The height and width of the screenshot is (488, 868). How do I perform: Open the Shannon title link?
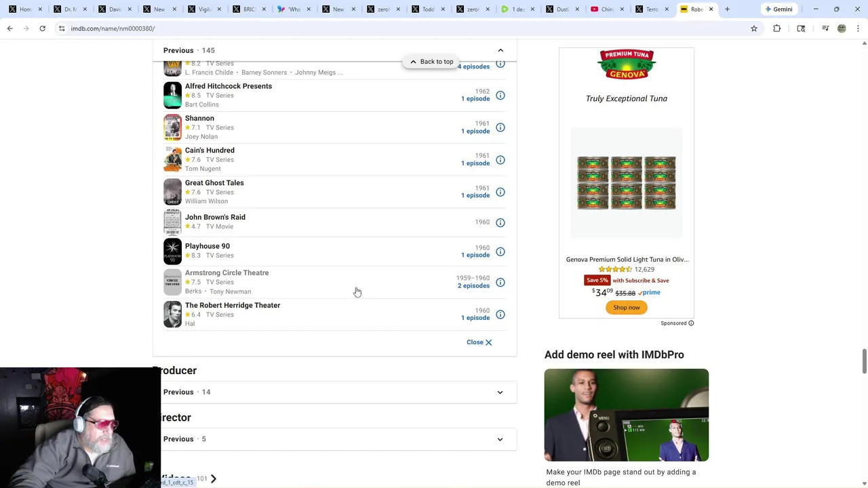click(199, 118)
